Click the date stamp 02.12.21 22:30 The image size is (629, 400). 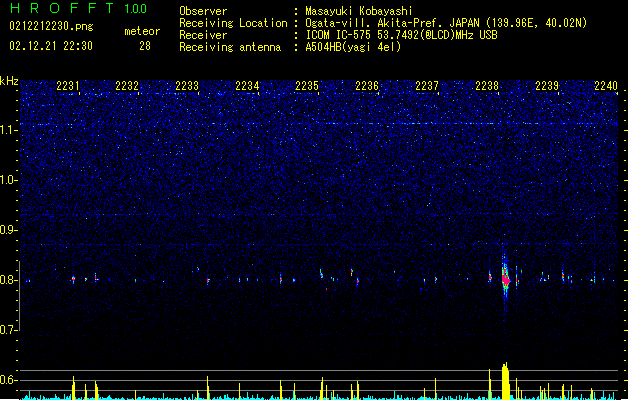tap(51, 46)
